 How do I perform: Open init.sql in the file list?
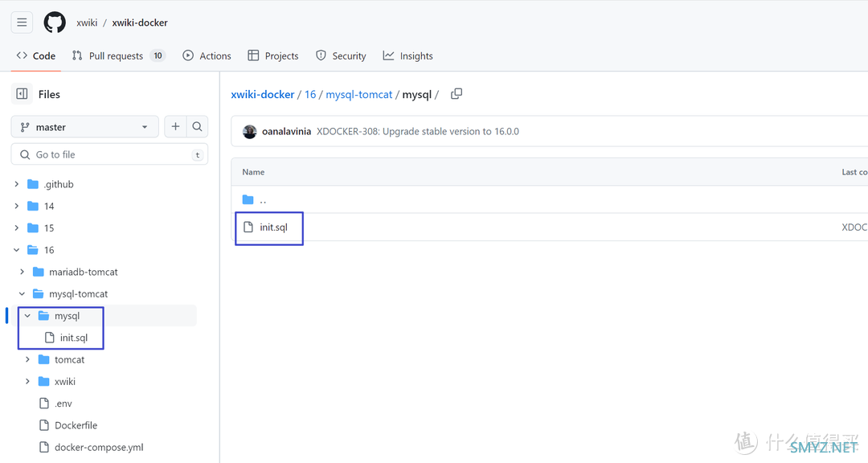coord(273,227)
